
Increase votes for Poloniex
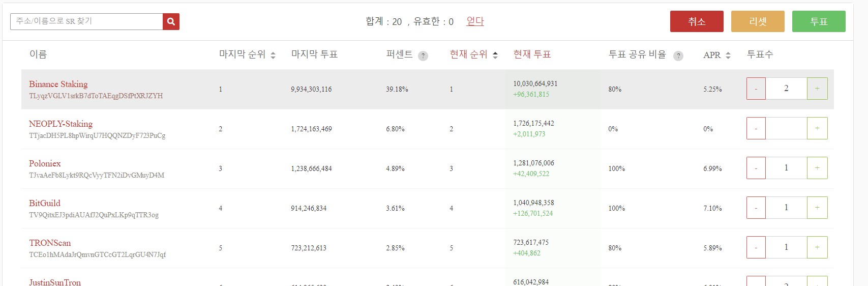pyautogui.click(x=817, y=168)
